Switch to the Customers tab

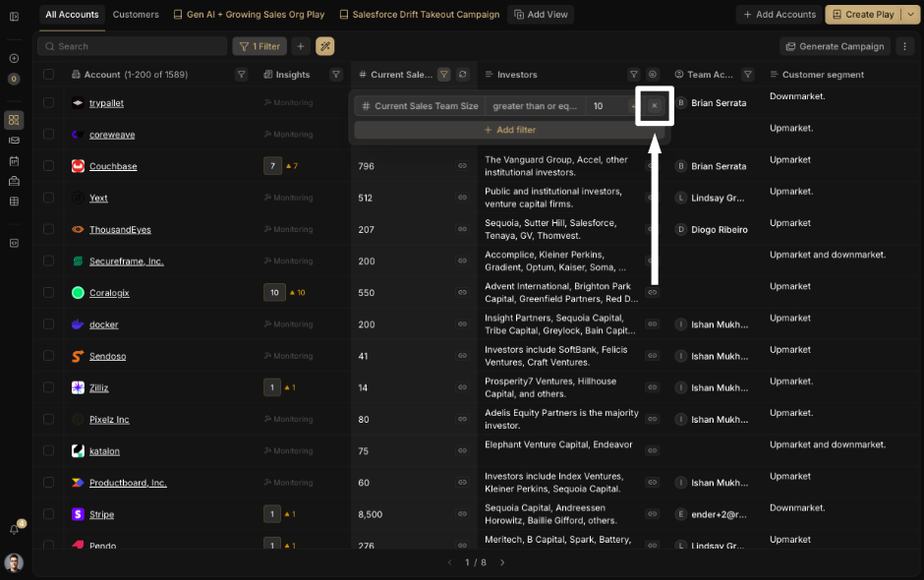pos(136,15)
